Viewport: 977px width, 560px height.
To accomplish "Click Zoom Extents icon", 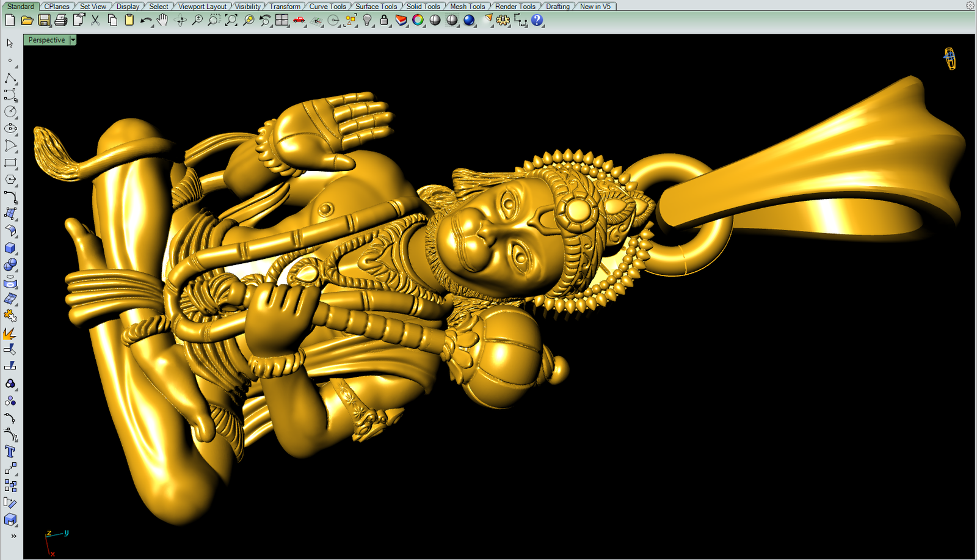I will tap(231, 20).
